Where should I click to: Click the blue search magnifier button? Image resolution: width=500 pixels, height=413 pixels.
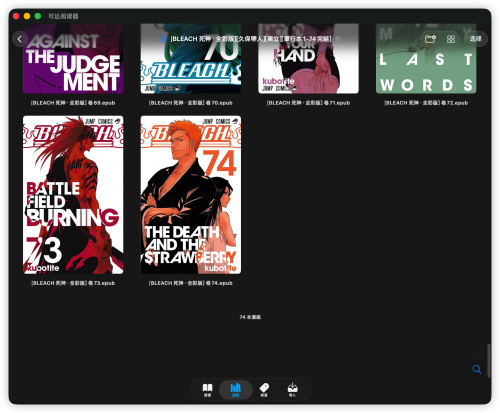tap(477, 369)
